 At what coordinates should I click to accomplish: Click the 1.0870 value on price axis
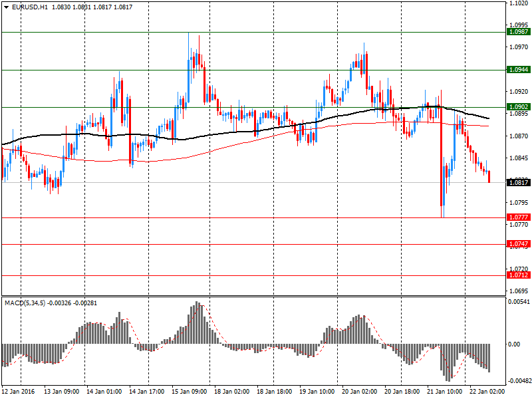point(519,136)
